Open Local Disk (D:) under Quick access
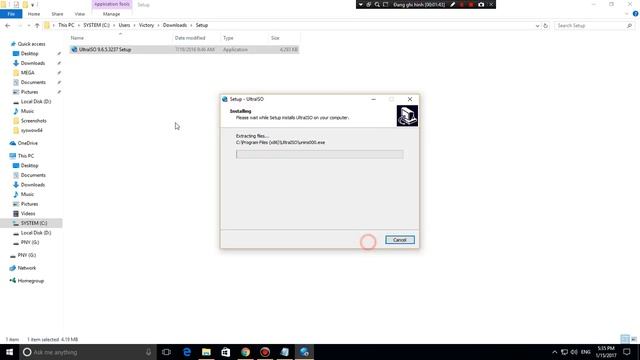 pos(36,102)
